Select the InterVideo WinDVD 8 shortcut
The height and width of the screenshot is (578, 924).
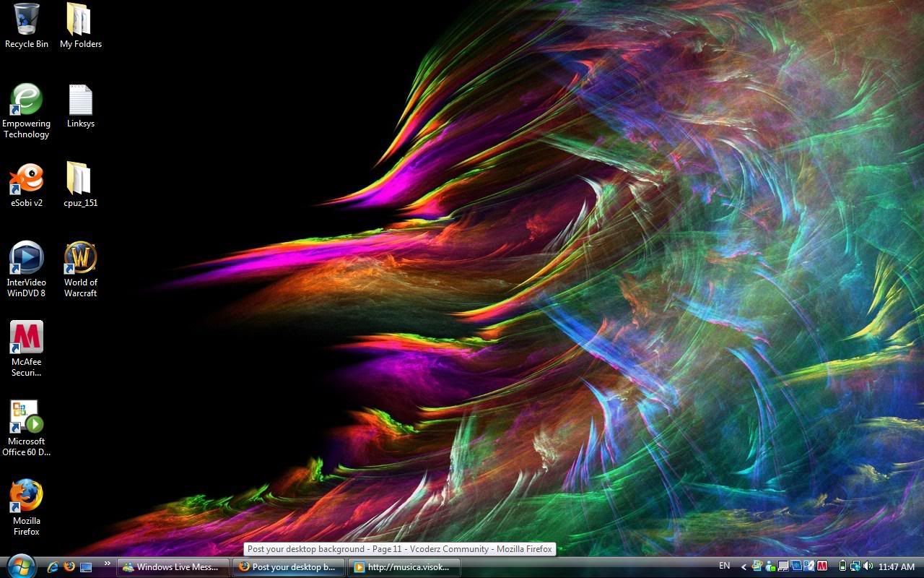(27, 259)
